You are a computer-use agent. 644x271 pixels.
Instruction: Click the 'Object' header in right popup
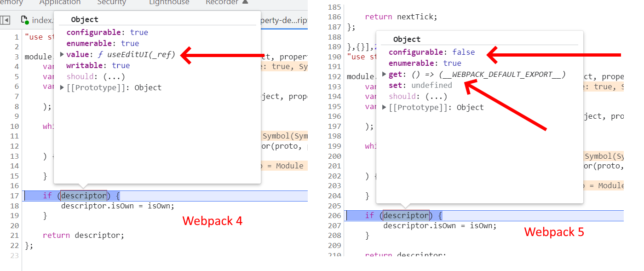(x=407, y=39)
